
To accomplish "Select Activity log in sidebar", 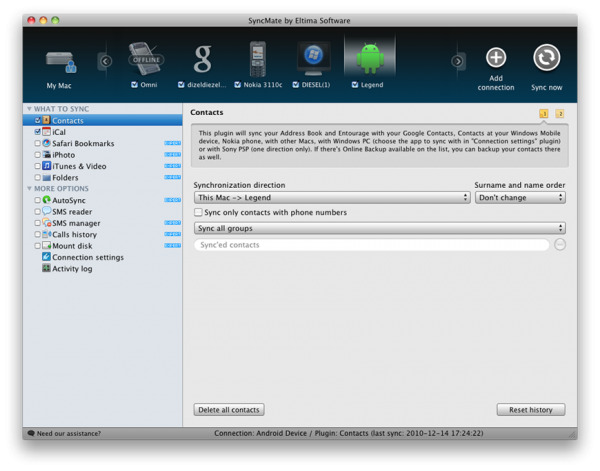I will pos(72,269).
